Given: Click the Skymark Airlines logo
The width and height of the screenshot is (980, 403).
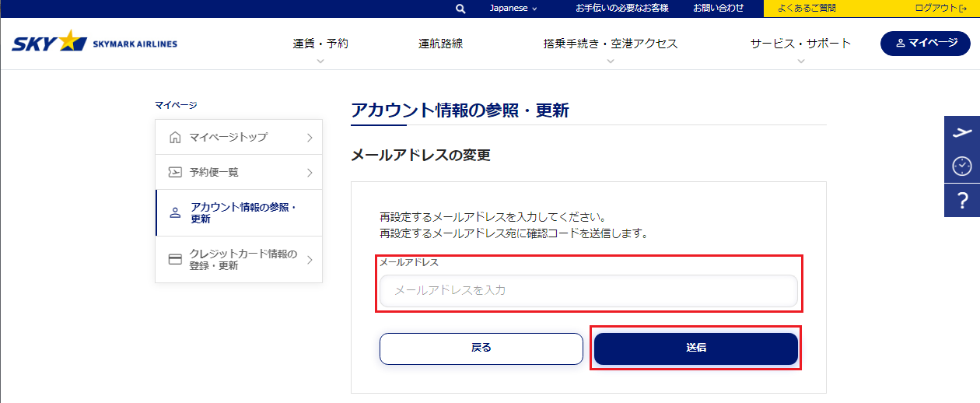Looking at the screenshot, I should click(94, 42).
